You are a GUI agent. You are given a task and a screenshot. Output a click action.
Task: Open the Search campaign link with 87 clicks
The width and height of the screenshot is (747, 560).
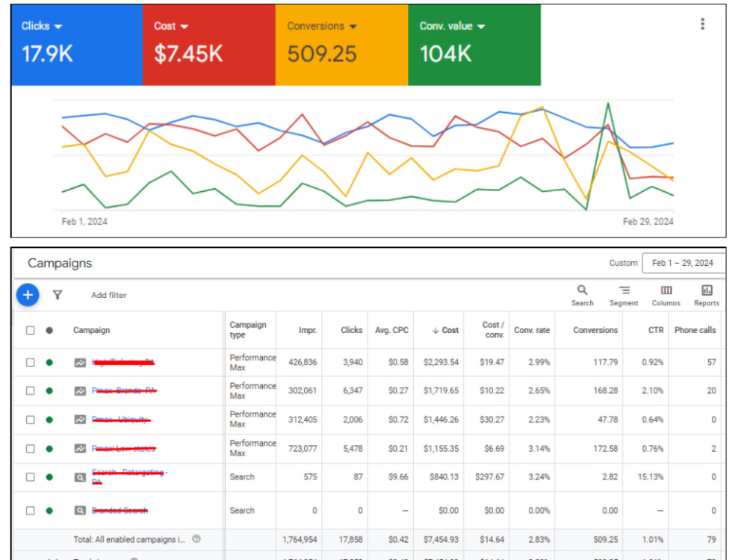pyautogui.click(x=129, y=476)
